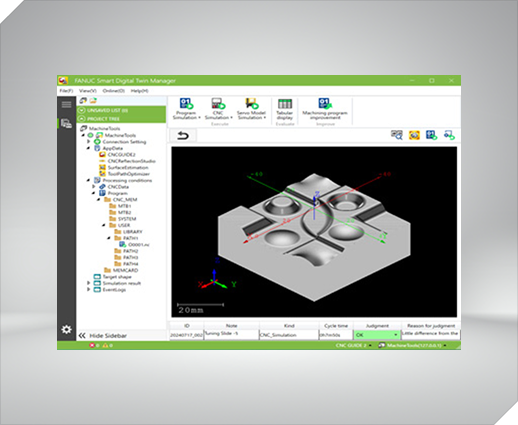Click the rightmost viewer toolbar icon

click(449, 135)
